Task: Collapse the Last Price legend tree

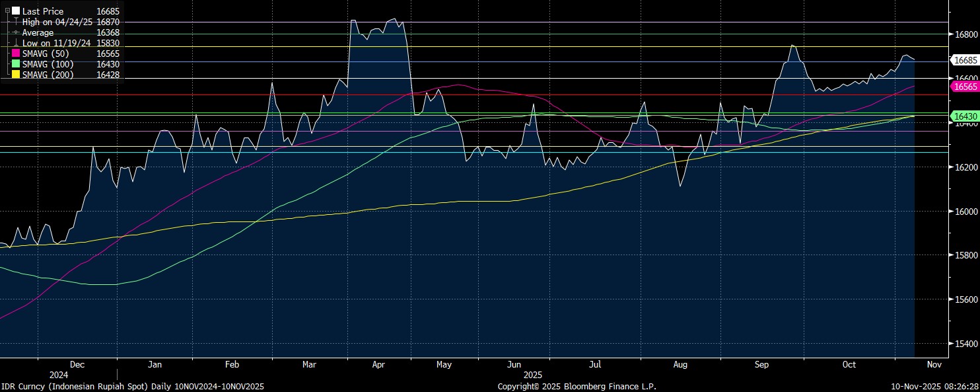Action: (x=7, y=11)
